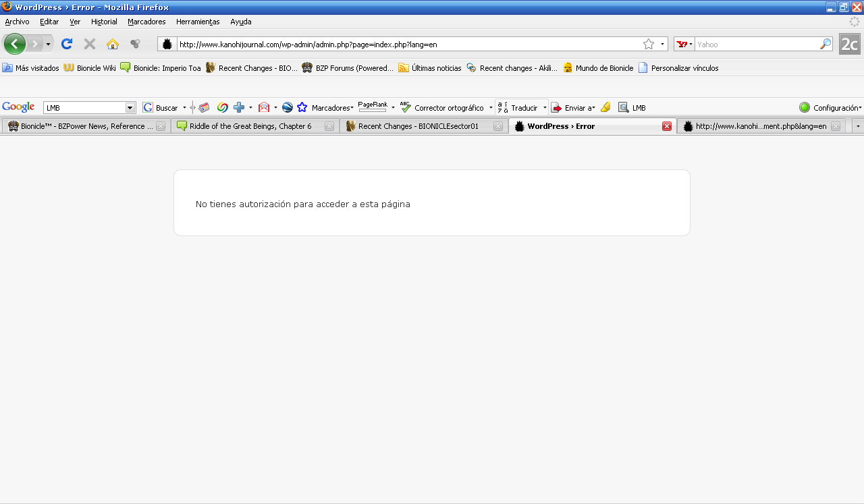Click the grey Stop loading X icon

tap(90, 44)
